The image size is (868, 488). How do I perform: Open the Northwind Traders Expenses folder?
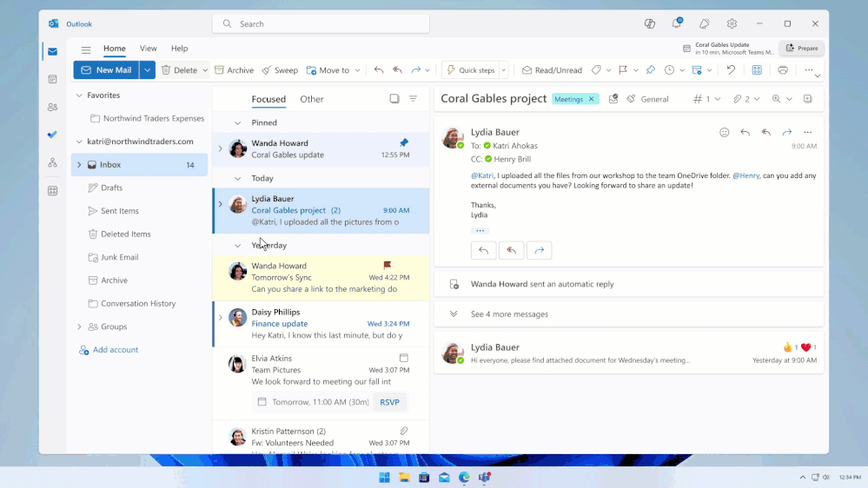147,118
